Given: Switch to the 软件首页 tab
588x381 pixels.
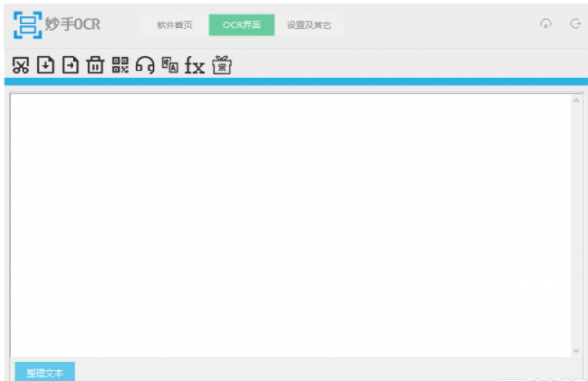Looking at the screenshot, I should coord(174,25).
